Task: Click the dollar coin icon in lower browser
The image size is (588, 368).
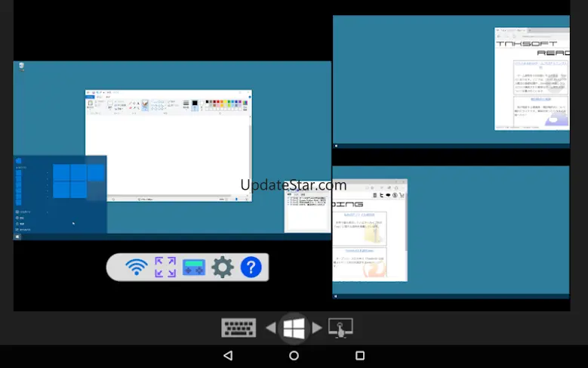Action: [395, 195]
